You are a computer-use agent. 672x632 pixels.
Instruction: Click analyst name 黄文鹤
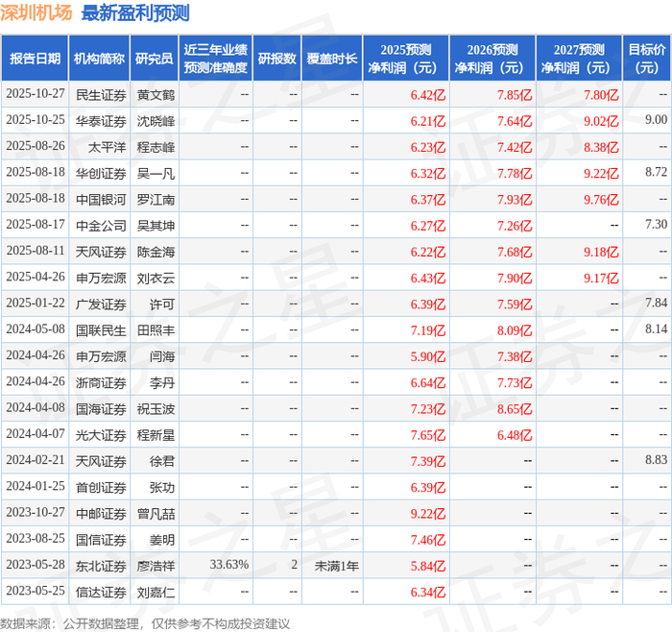coord(156,95)
